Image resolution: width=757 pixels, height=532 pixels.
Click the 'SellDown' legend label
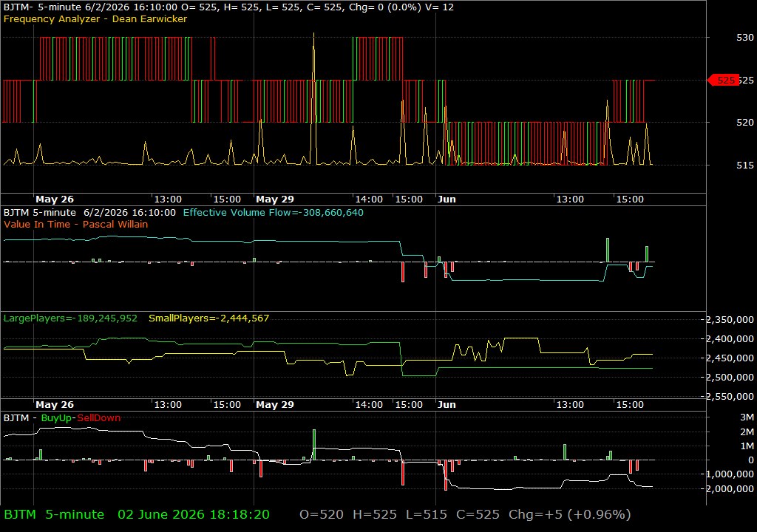pos(99,418)
